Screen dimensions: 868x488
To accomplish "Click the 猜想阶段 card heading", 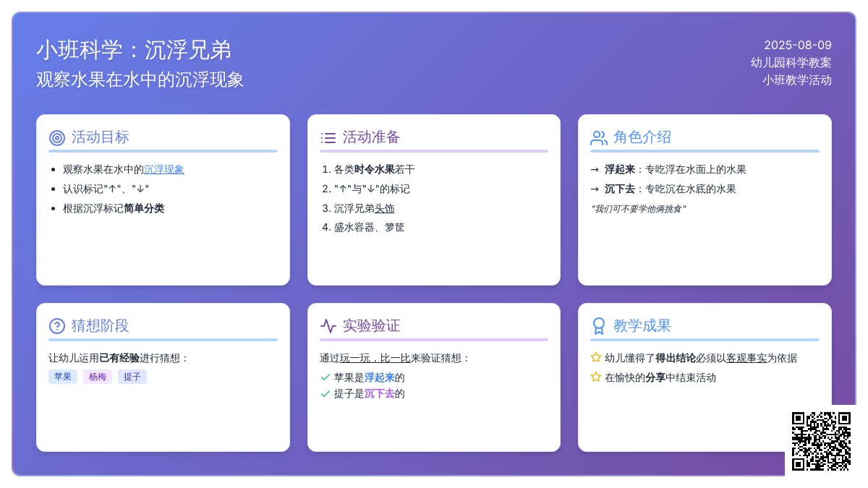I will [x=101, y=326].
